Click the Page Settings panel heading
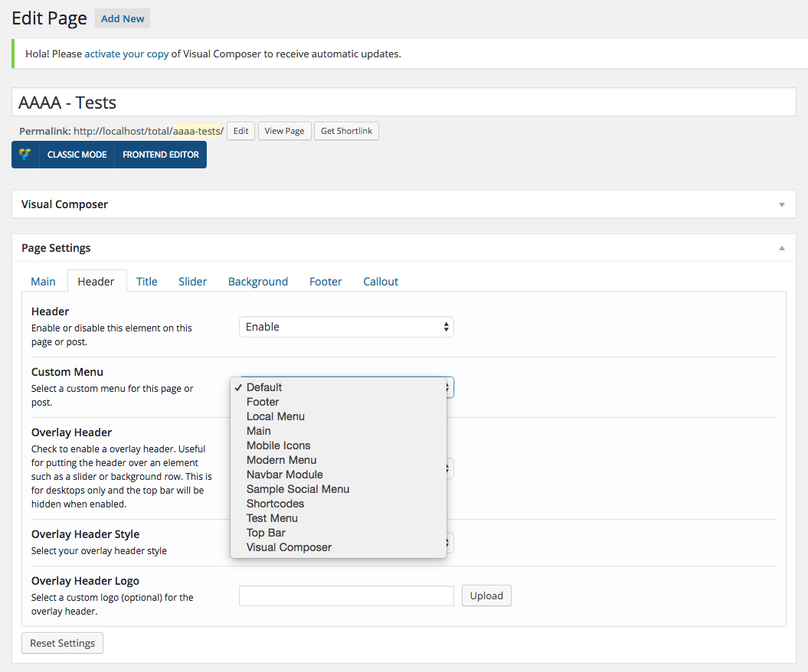Screen dimensions: 808x672 (56, 248)
